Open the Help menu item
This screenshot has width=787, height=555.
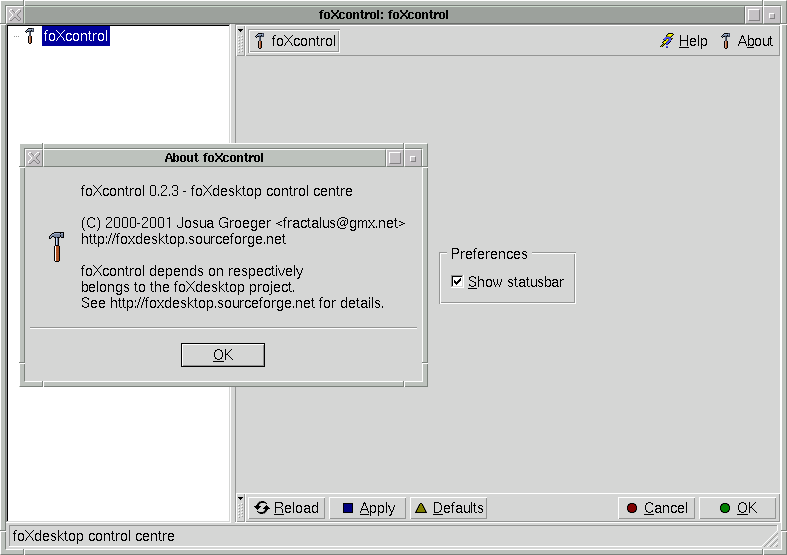683,41
